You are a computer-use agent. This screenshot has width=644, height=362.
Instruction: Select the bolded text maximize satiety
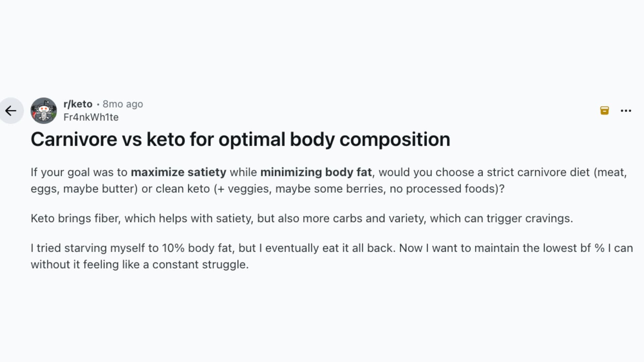pyautogui.click(x=178, y=172)
